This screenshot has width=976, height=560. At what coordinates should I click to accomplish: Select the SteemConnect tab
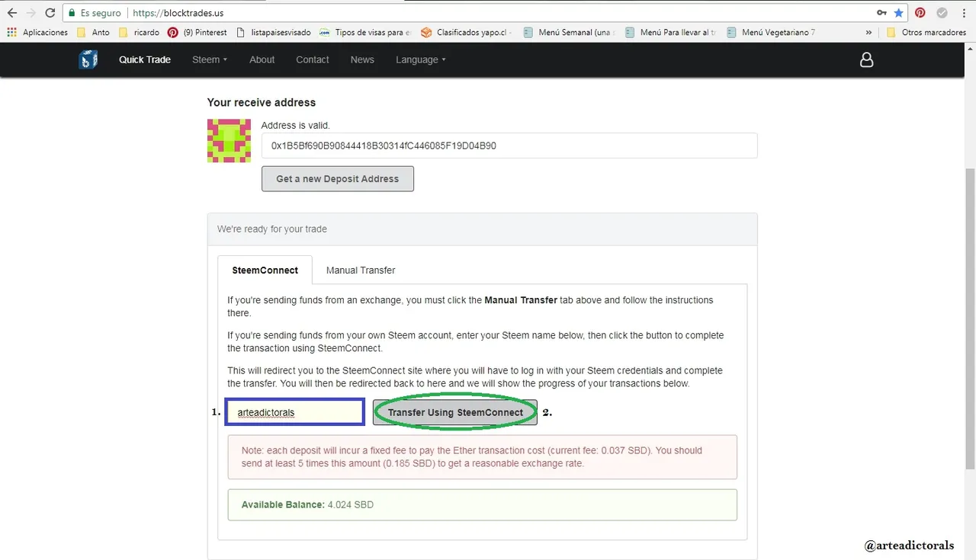tap(265, 270)
